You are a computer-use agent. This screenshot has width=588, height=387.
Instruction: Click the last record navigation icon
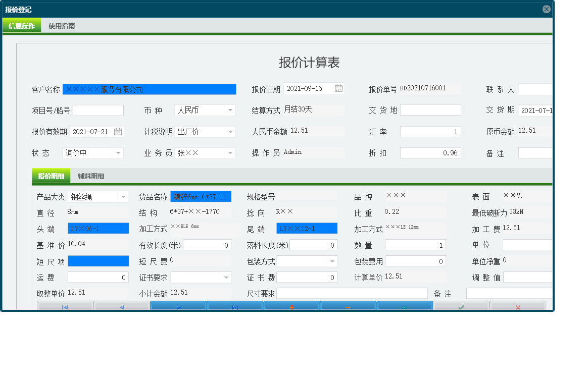coord(234,306)
